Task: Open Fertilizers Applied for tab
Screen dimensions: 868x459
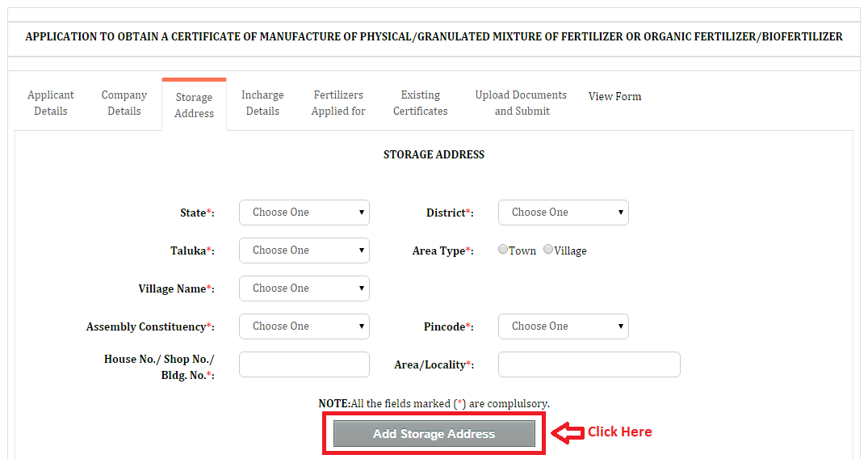Action: coord(338,103)
